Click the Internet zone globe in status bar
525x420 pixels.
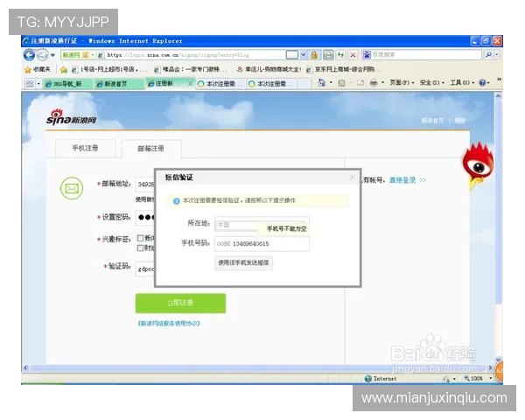click(368, 379)
